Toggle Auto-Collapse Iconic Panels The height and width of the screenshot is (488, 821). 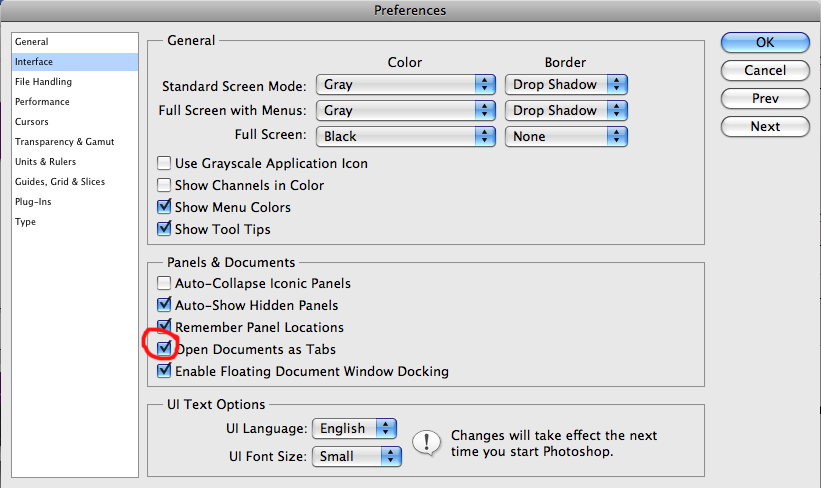click(164, 283)
